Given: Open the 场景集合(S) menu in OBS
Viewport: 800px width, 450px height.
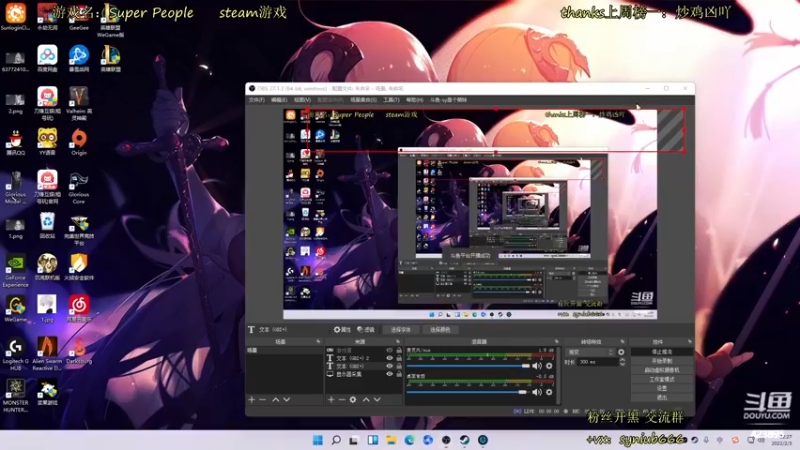Looking at the screenshot, I should (x=363, y=100).
